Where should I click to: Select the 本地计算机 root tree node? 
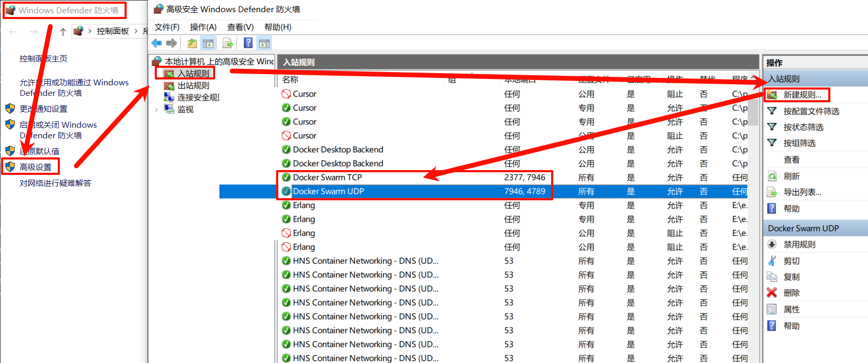tap(219, 61)
